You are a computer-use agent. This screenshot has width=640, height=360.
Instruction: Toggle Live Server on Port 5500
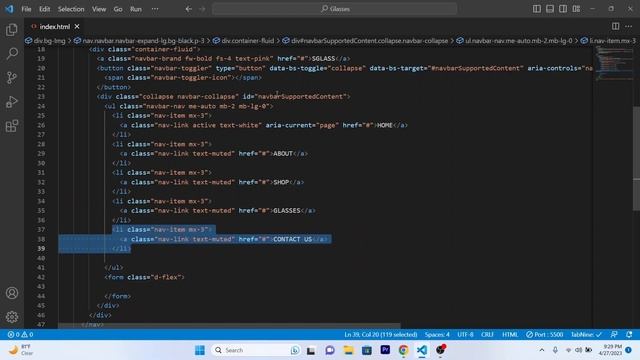544,334
